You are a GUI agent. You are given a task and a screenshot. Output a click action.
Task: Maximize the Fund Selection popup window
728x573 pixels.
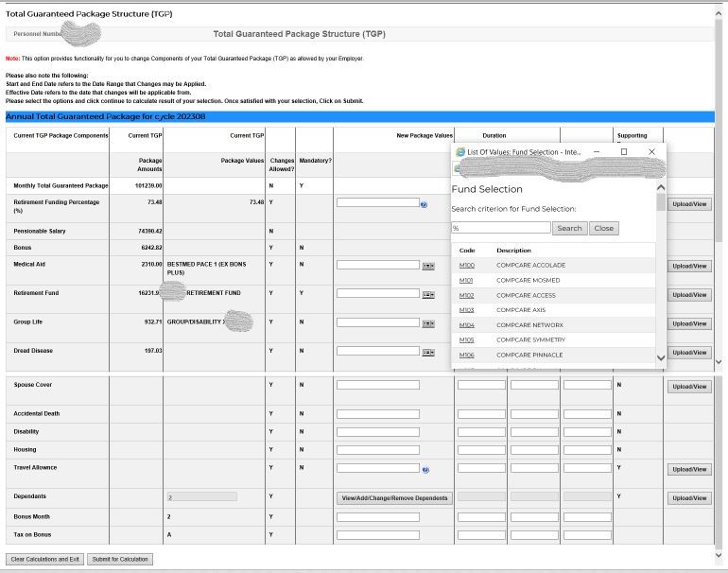[623, 151]
